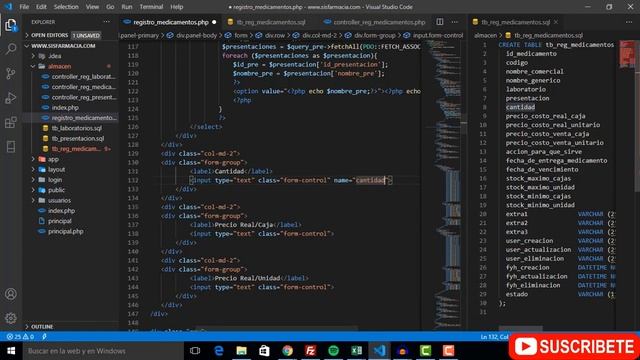The width and height of the screenshot is (640, 360).
Task: Open Microsoft Store from taskbar
Action: pos(264,351)
